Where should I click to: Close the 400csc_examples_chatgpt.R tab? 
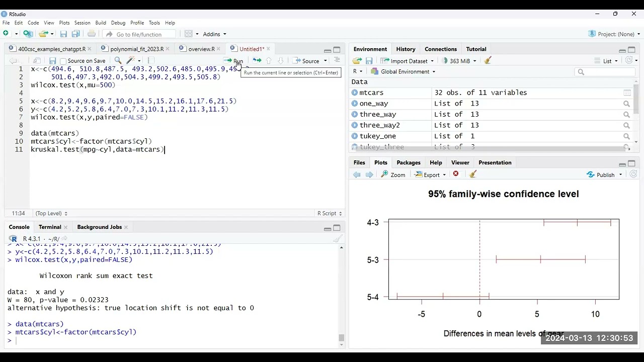point(90,49)
